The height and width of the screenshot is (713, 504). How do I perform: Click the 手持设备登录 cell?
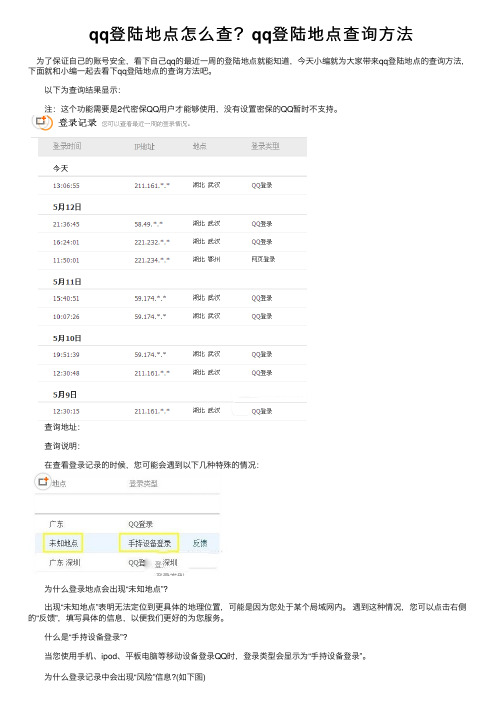tap(149, 543)
